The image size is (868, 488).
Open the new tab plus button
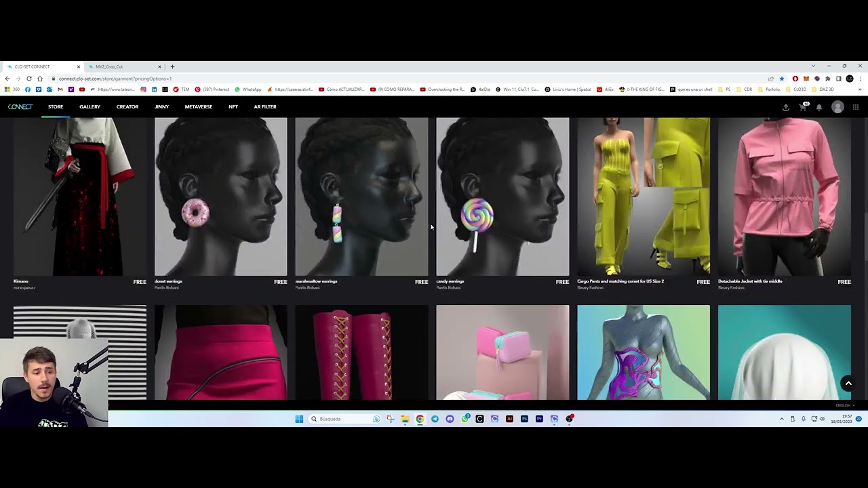tap(172, 66)
